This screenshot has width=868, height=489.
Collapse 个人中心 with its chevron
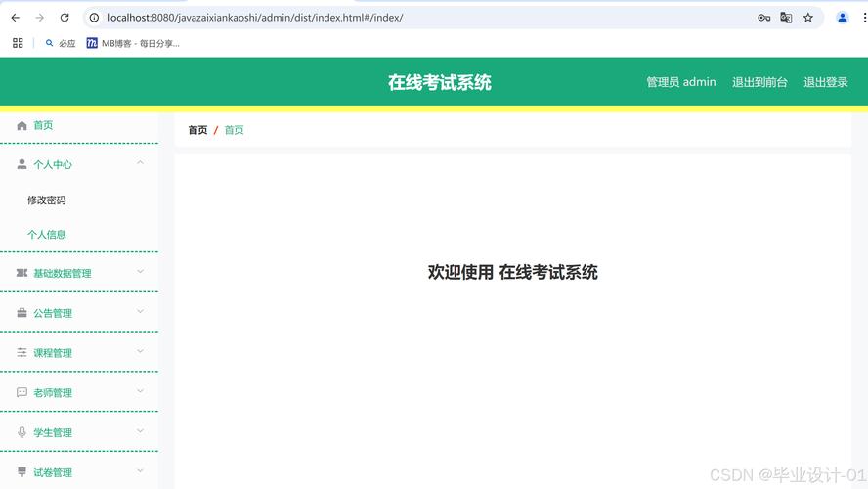tap(140, 162)
